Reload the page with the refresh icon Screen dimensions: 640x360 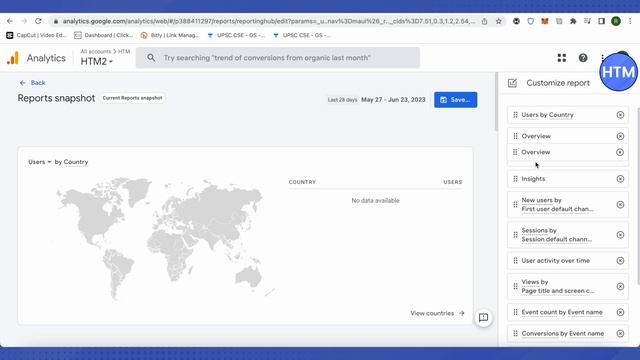tap(38, 21)
